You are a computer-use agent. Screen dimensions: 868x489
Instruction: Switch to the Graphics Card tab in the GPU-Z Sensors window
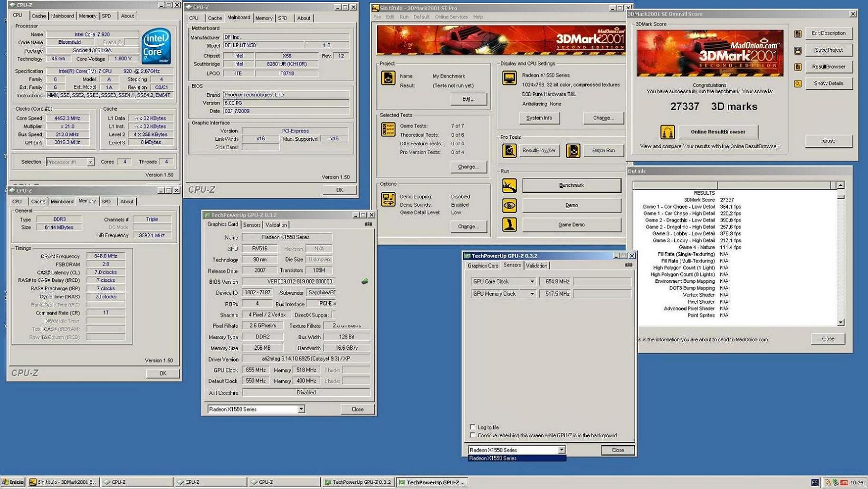[483, 266]
